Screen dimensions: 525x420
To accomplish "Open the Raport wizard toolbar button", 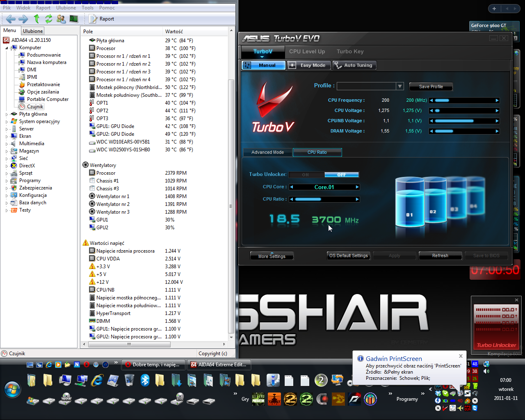I will point(102,19).
